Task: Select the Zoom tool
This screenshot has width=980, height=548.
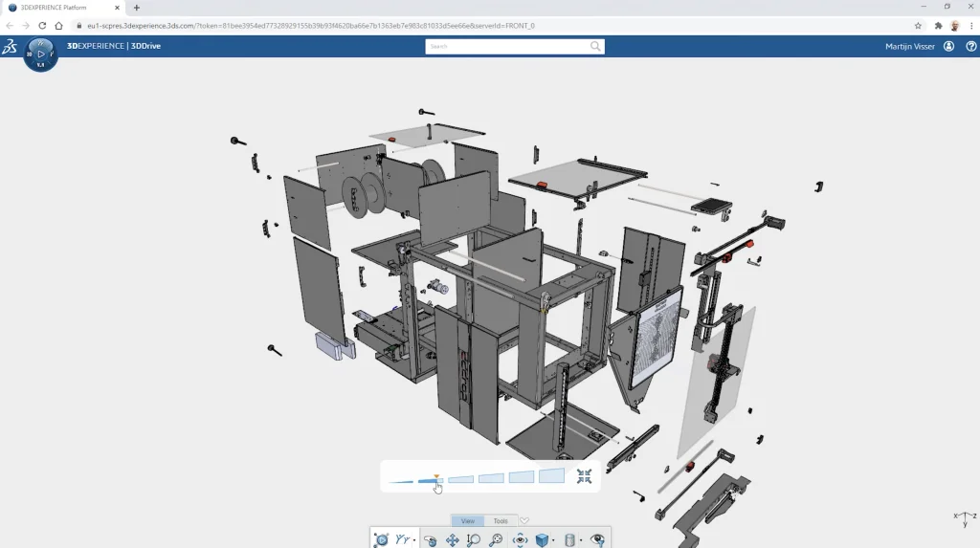Action: pos(474,540)
